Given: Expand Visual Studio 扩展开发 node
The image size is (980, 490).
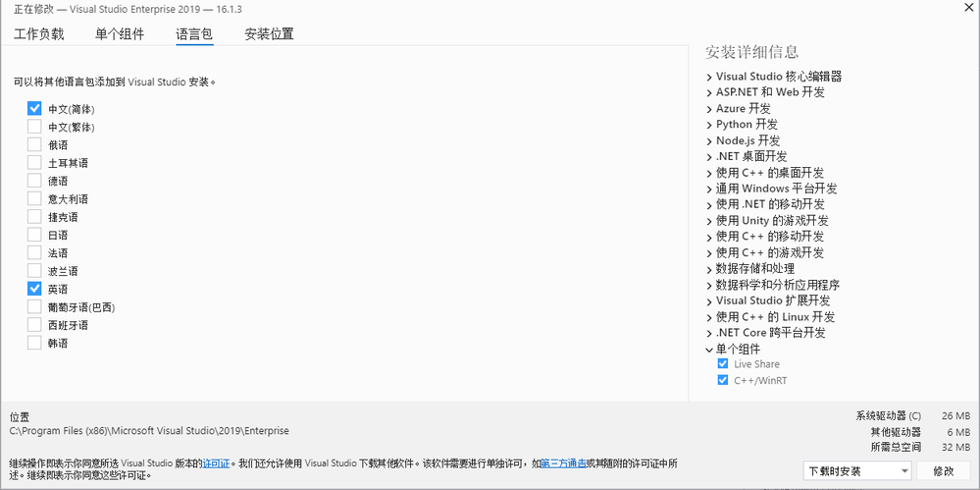Looking at the screenshot, I should tap(709, 301).
